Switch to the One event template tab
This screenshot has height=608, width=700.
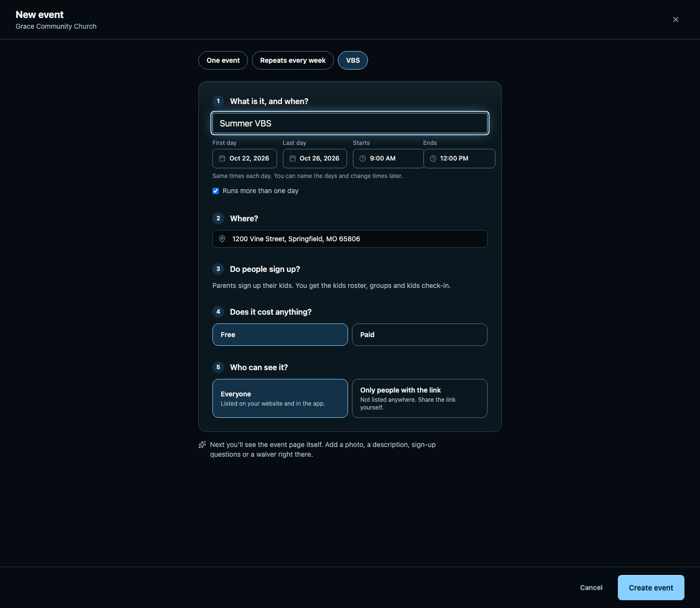(223, 60)
